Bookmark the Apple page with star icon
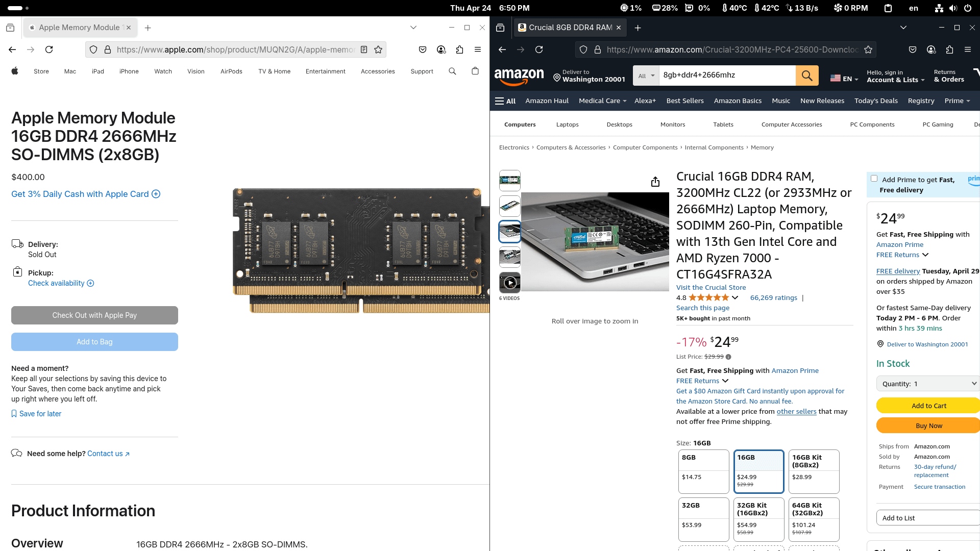Screen dimensions: 980x551 378,49
